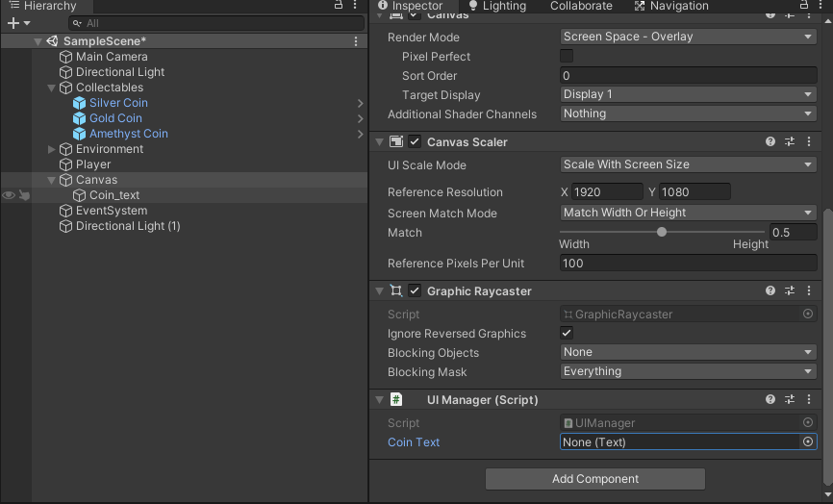The height and width of the screenshot is (504, 833).
Task: Toggle scene visibility of Coin_text
Action: click(9, 195)
